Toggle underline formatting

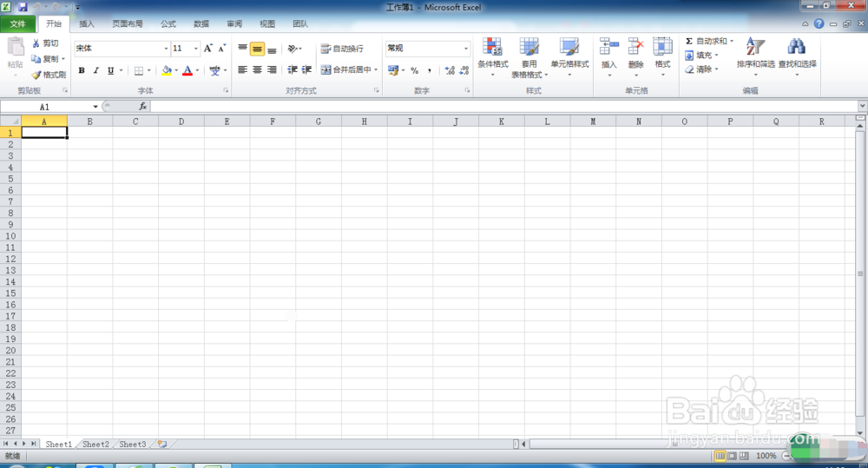coord(111,70)
